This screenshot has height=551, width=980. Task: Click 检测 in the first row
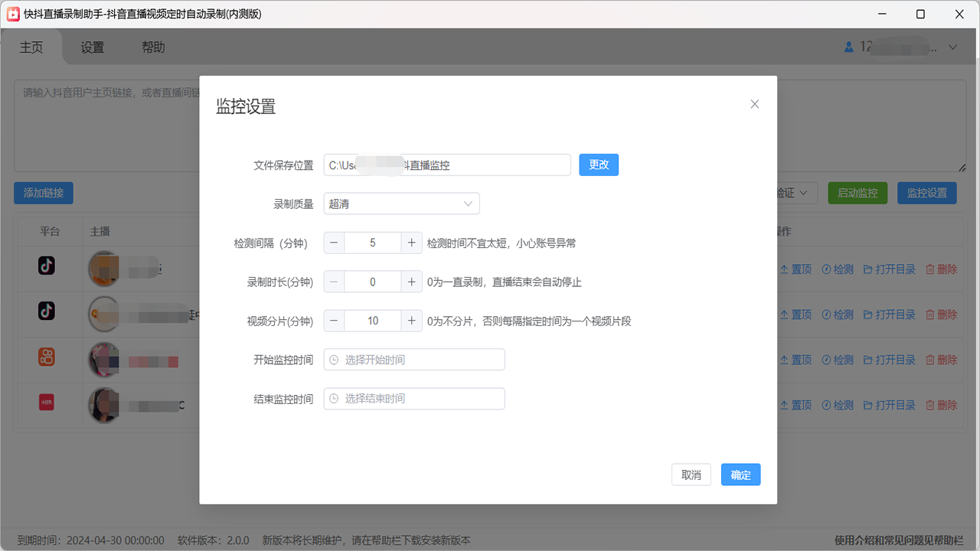(x=838, y=269)
